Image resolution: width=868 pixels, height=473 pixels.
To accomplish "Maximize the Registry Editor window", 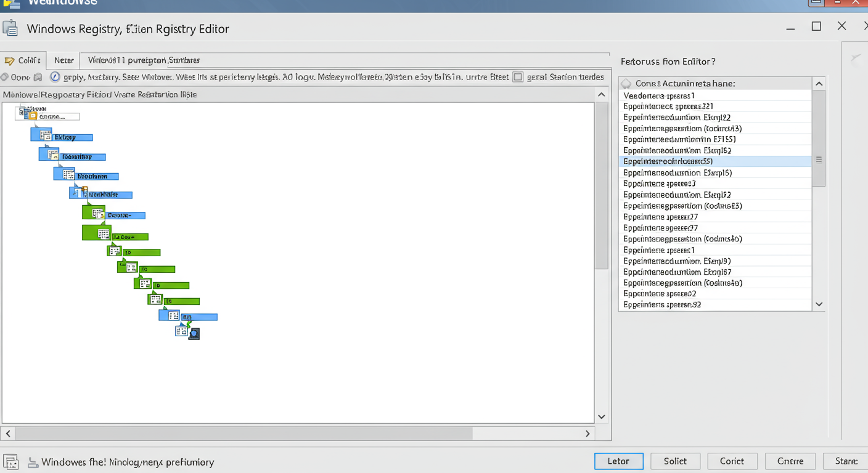I will 816,26.
